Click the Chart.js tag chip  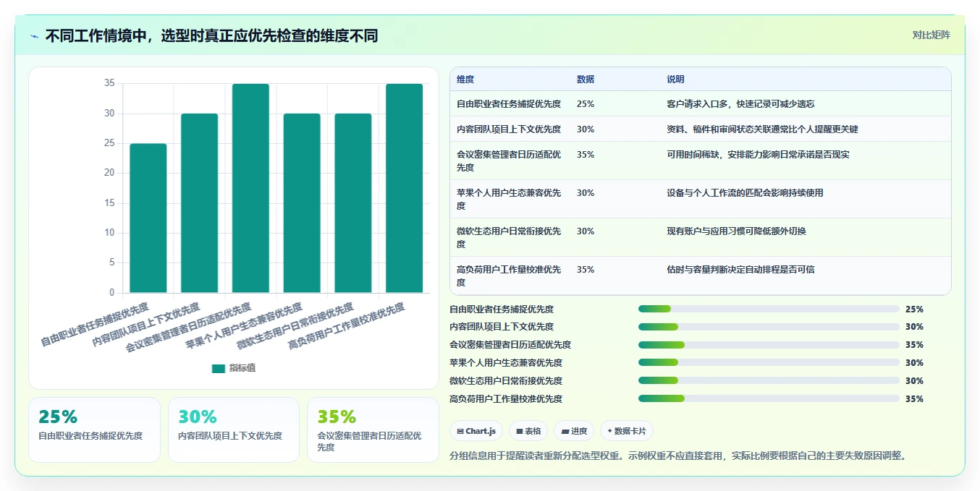[476, 431]
